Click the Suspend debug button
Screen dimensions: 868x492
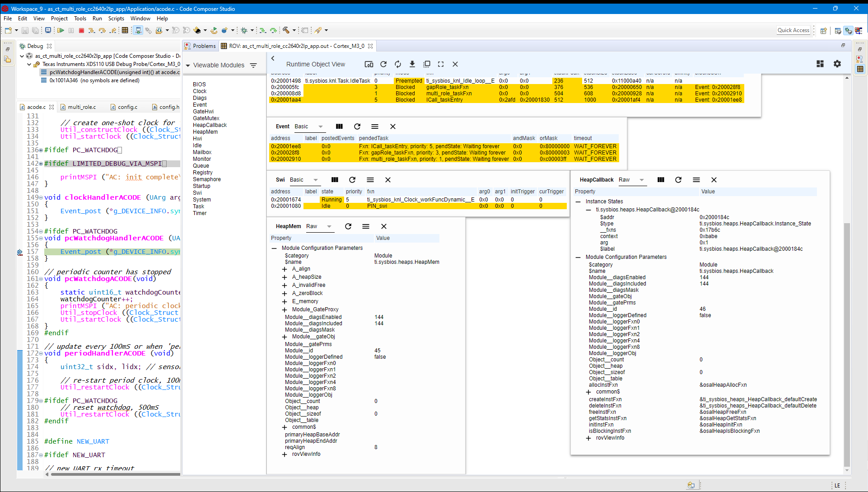pyautogui.click(x=71, y=30)
